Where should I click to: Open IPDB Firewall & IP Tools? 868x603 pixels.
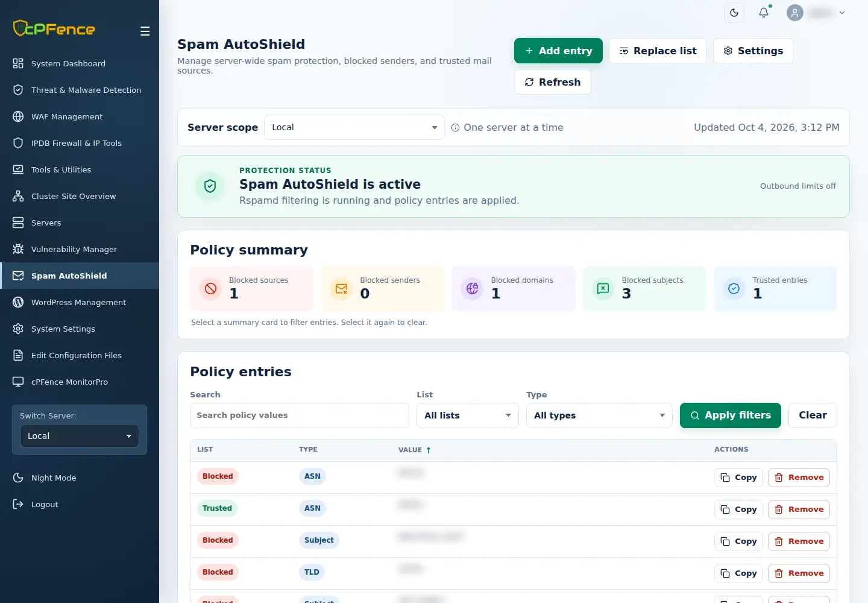point(80,143)
